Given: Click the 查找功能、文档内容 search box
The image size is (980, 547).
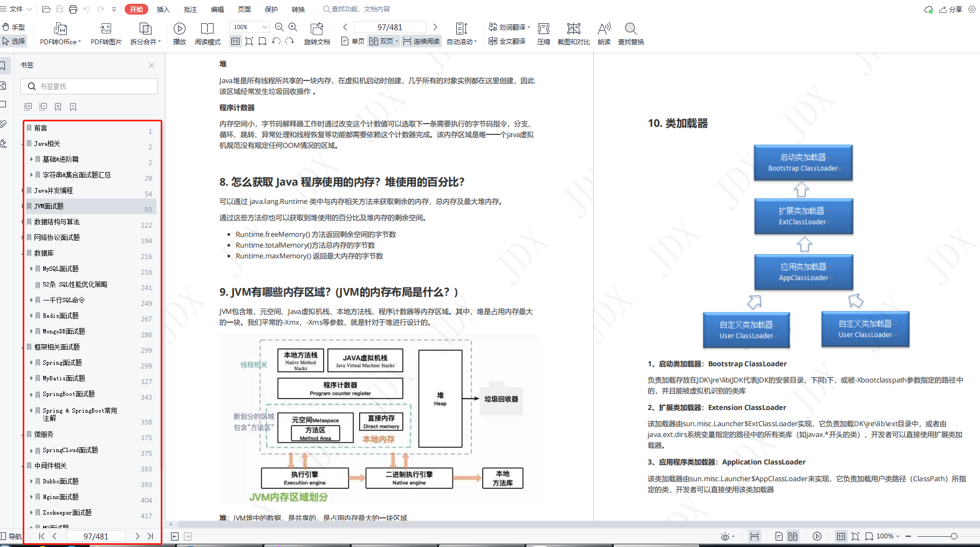Looking at the screenshot, I should coord(357,9).
